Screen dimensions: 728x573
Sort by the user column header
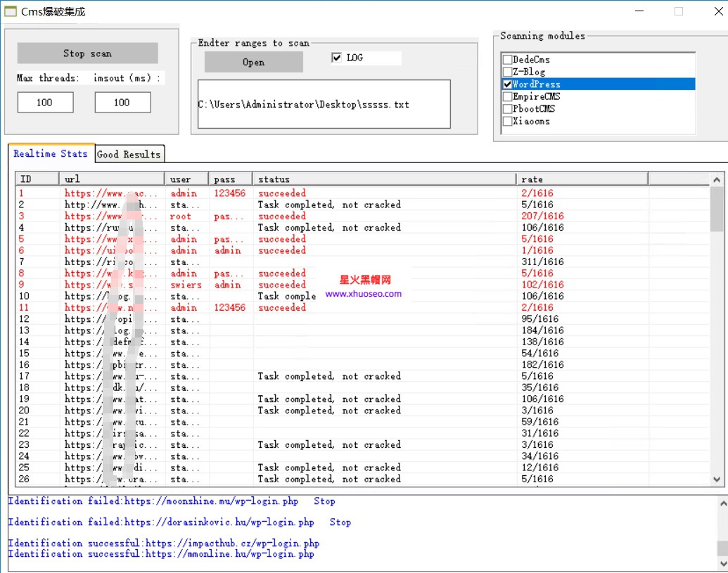click(x=186, y=179)
